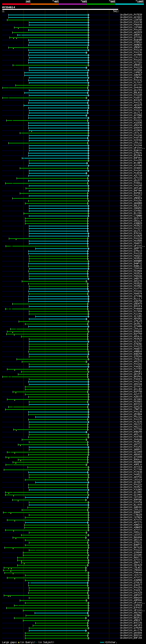146x644 pixels.
Task: Open hit UniRef100_P07839
Action: pyautogui.click(x=131, y=15)
